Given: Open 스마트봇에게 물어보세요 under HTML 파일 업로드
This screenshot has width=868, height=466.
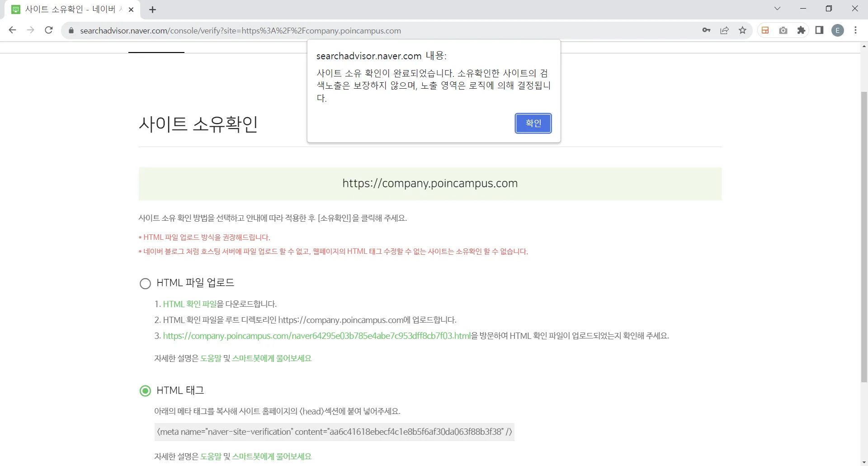Looking at the screenshot, I should point(272,358).
